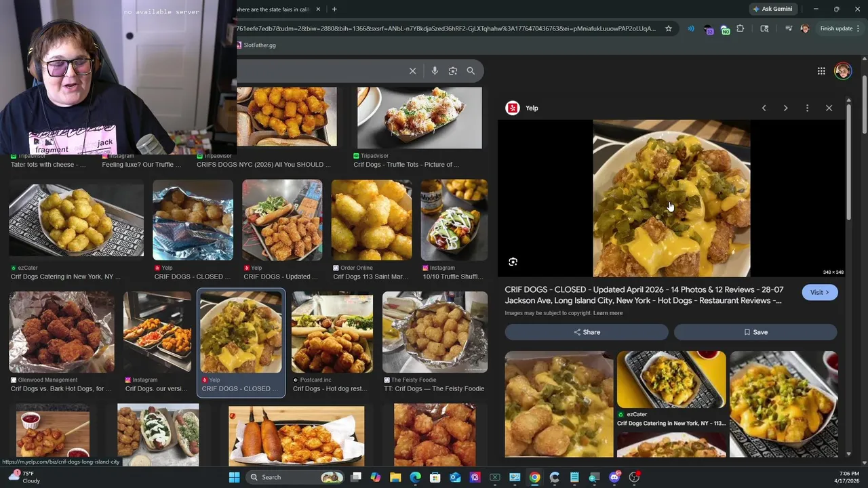Open 'CRIFS DOGS NYC (2026) All You SHOULD' link
This screenshot has width=868, height=488.
[x=264, y=165]
